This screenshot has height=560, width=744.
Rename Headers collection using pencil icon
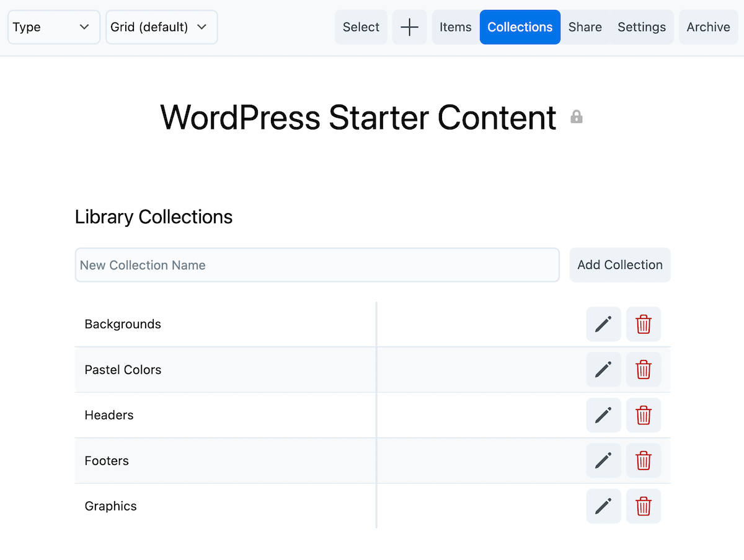coord(603,415)
